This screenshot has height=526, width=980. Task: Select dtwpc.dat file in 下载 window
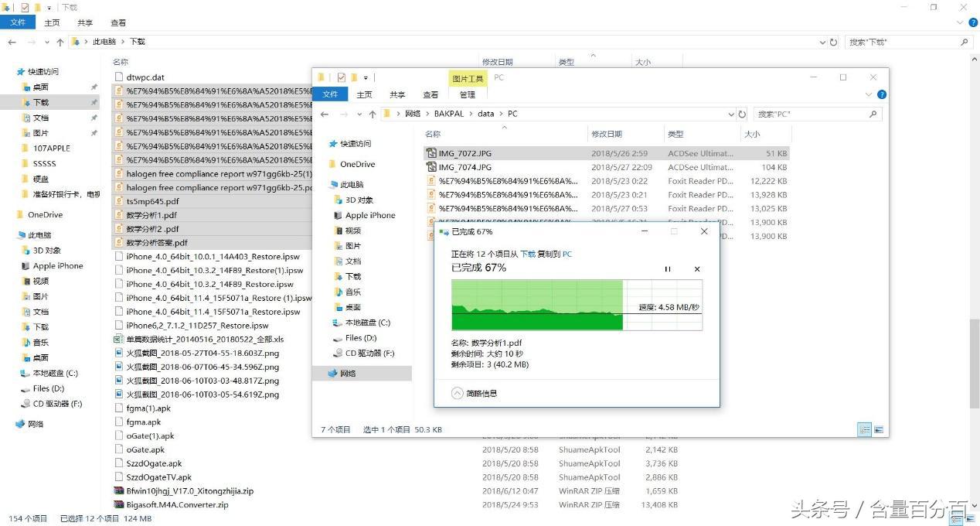point(145,77)
